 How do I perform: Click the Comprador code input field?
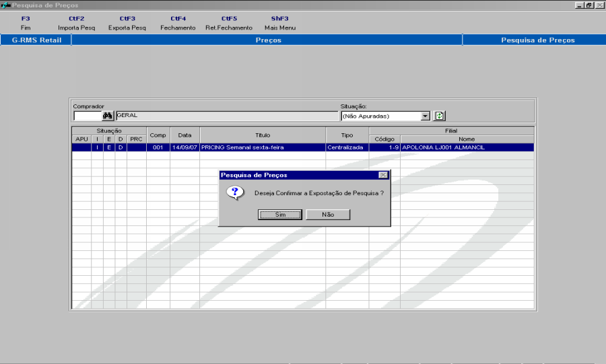88,116
